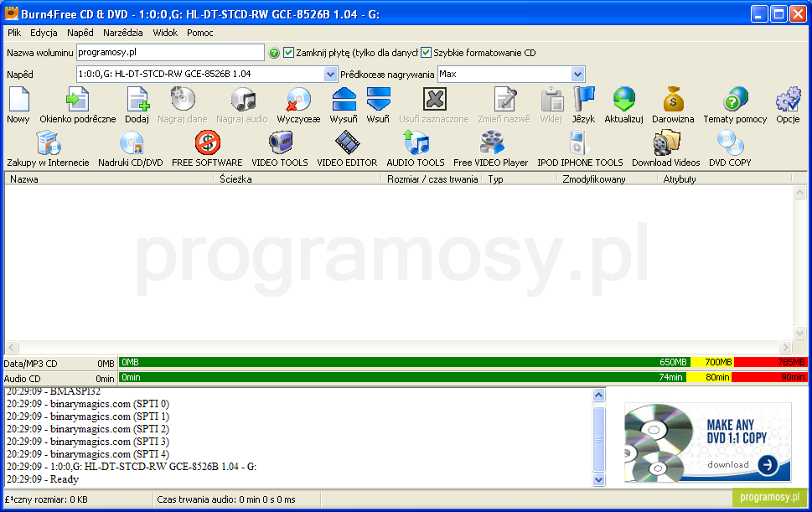
Task: Click the Usuń zaznaczone icon
Action: tap(434, 105)
